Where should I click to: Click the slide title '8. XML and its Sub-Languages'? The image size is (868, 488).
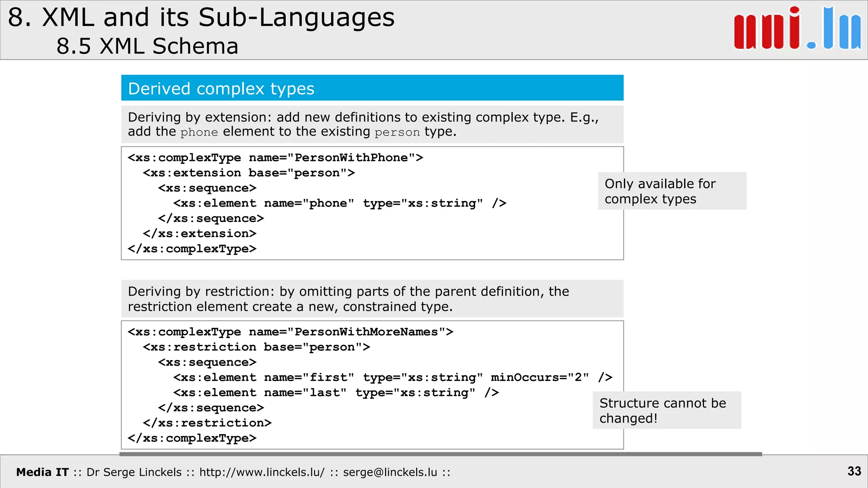[x=201, y=17]
